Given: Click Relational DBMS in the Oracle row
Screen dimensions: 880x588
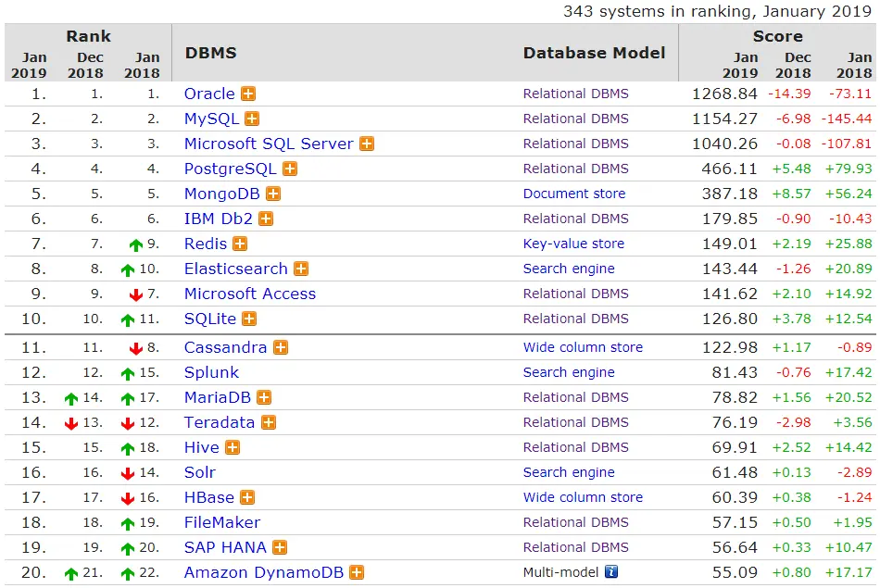Looking at the screenshot, I should click(576, 94).
